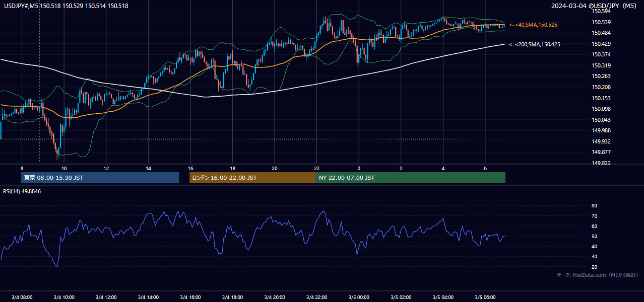Click the London 16:00-22:00 JST session bar

pyautogui.click(x=252, y=178)
